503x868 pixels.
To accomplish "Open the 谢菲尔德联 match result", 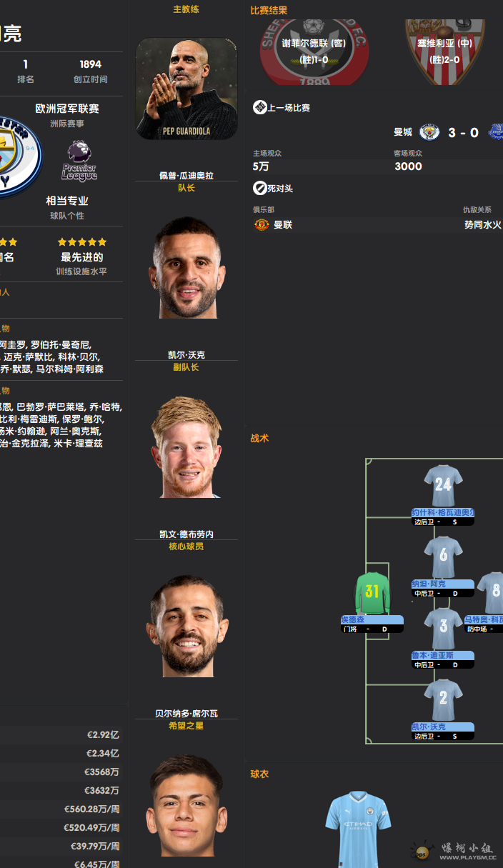I will click(x=314, y=52).
